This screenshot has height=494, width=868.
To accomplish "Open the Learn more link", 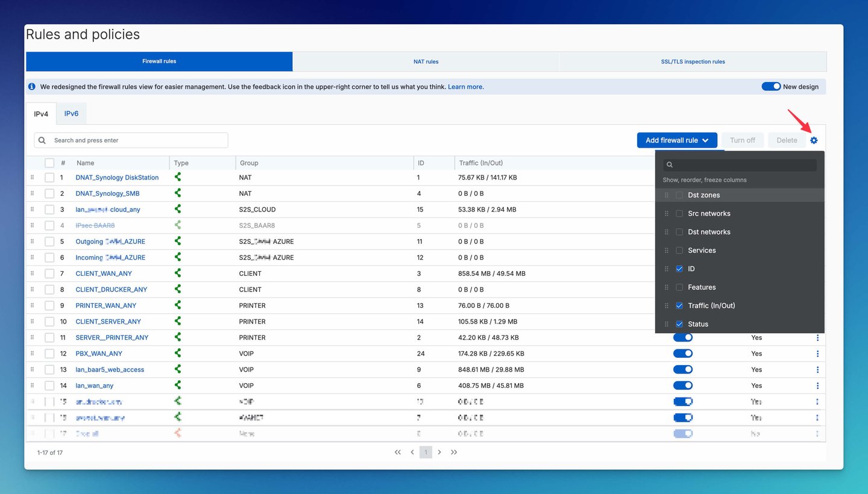I will pyautogui.click(x=466, y=87).
